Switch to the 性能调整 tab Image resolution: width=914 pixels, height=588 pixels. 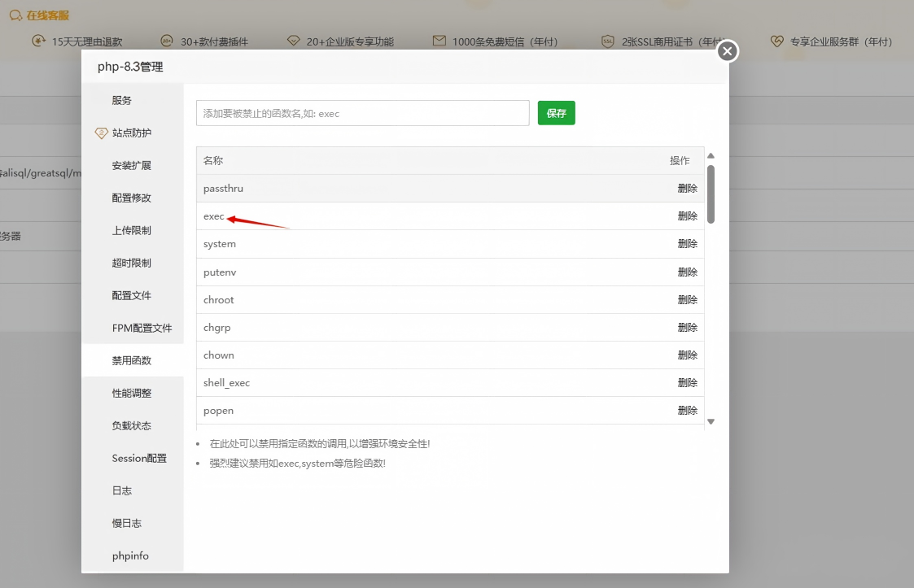(x=132, y=394)
